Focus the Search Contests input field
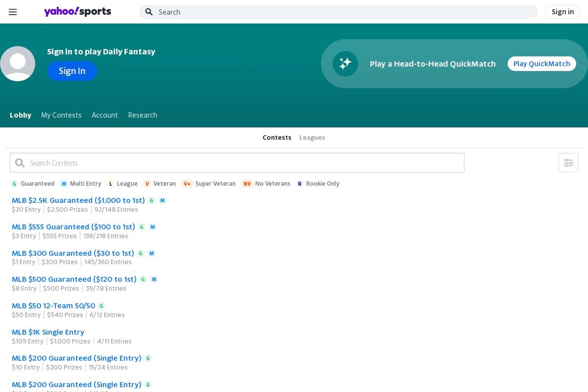The width and height of the screenshot is (588, 392). 237,163
